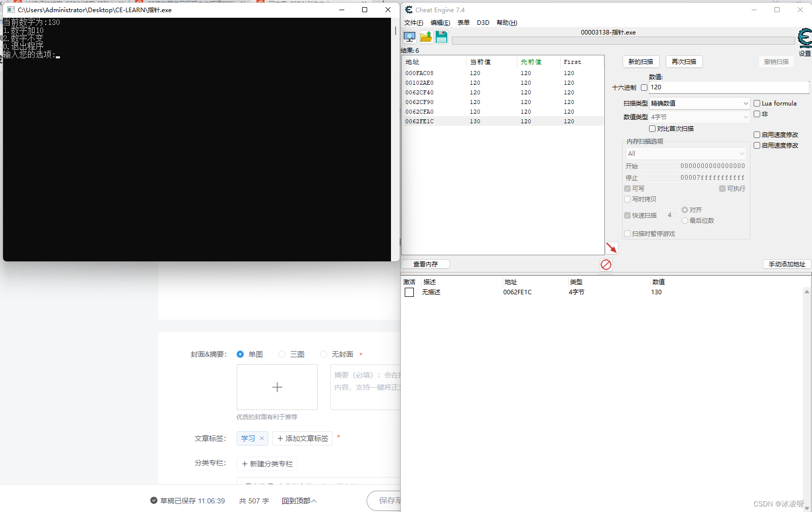Enable the Lua formula checkbox
Viewport: 812px width, 512px height.
[x=757, y=104]
